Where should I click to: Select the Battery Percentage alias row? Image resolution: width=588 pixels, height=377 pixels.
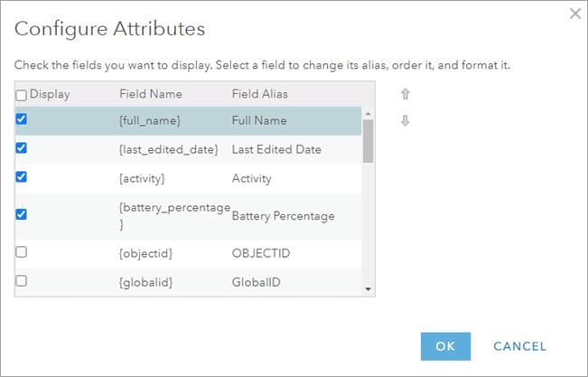coord(283,216)
